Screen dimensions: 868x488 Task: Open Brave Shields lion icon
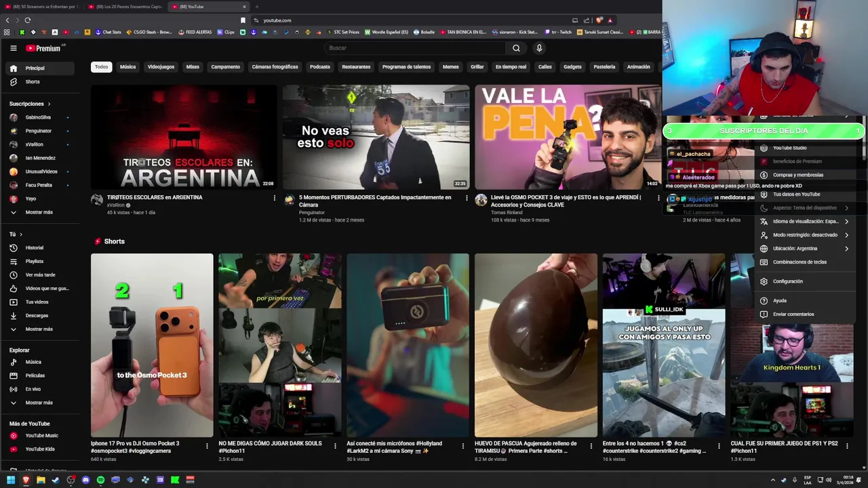(599, 20)
